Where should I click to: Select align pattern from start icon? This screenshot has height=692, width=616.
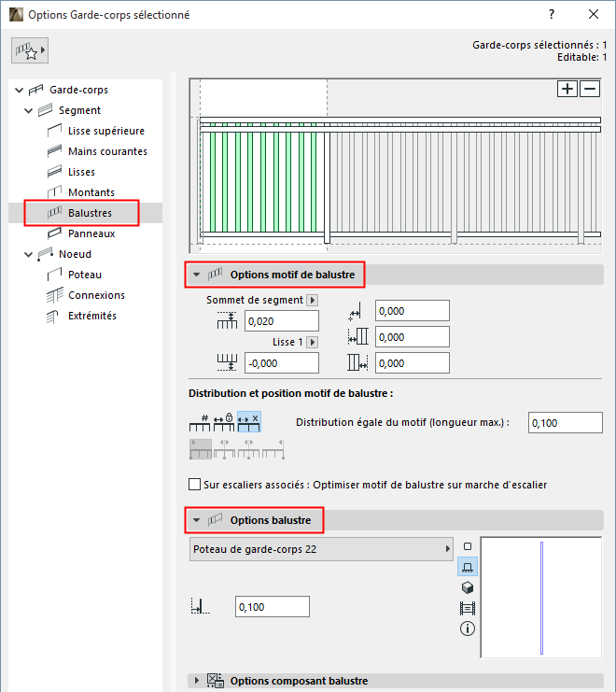[200, 449]
